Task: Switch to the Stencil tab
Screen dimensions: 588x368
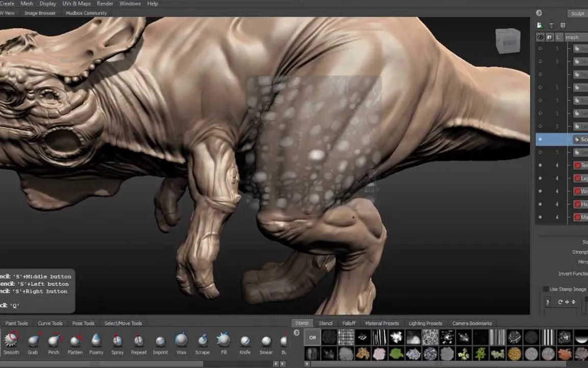Action: pos(326,323)
